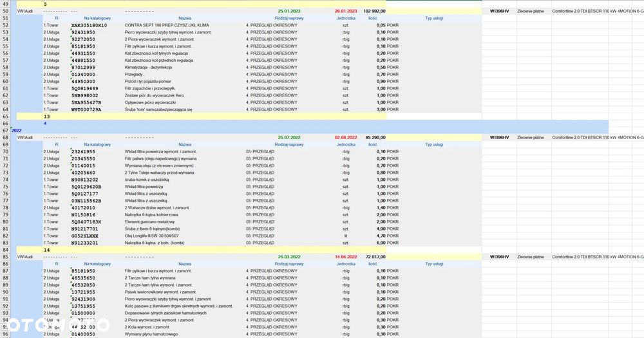Click Zlecenie płatne in row 50
Screen dimensions: 644x338
coord(530,11)
